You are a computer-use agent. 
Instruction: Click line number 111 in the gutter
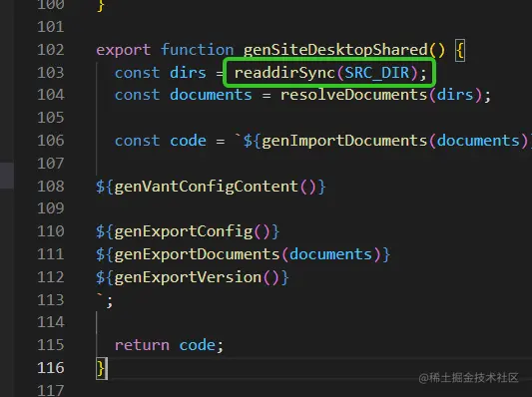coord(51,254)
